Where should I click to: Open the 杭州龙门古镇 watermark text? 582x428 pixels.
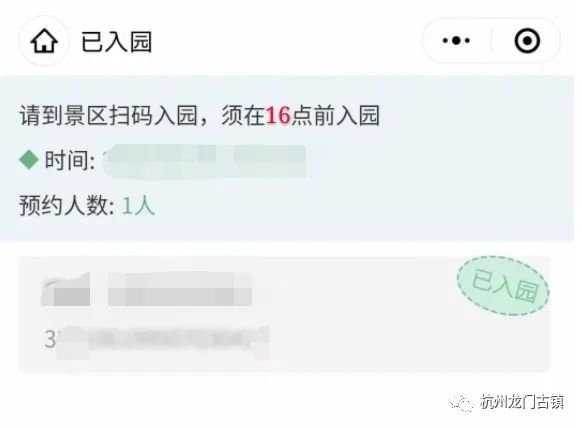coord(522,402)
